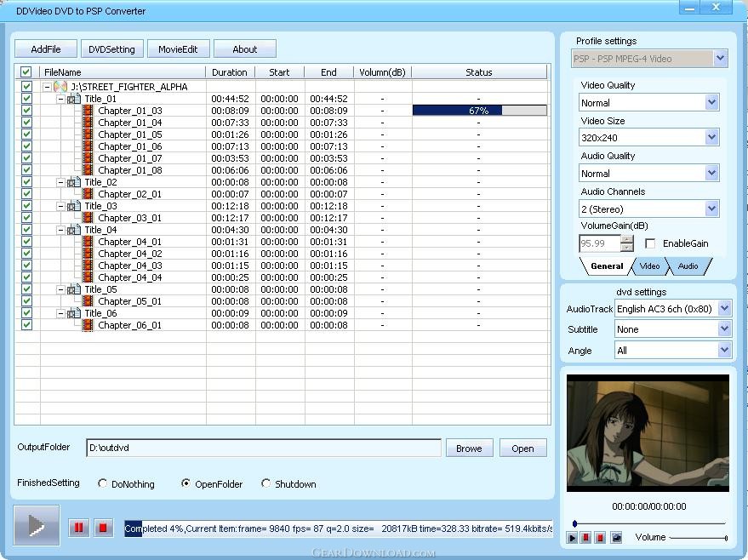The height and width of the screenshot is (560, 748).
Task: Open the AudioTrack dropdown
Action: pos(724,308)
